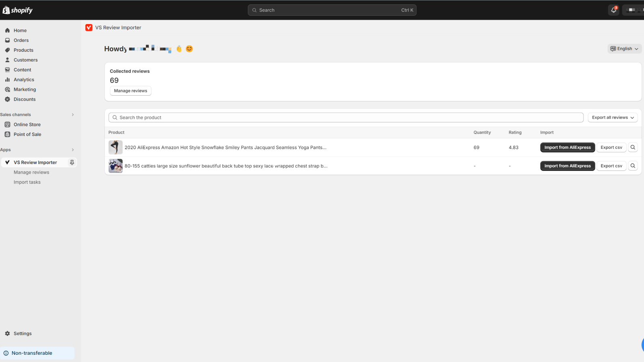644x362 pixels.
Task: Open the English language dropdown
Action: point(624,49)
